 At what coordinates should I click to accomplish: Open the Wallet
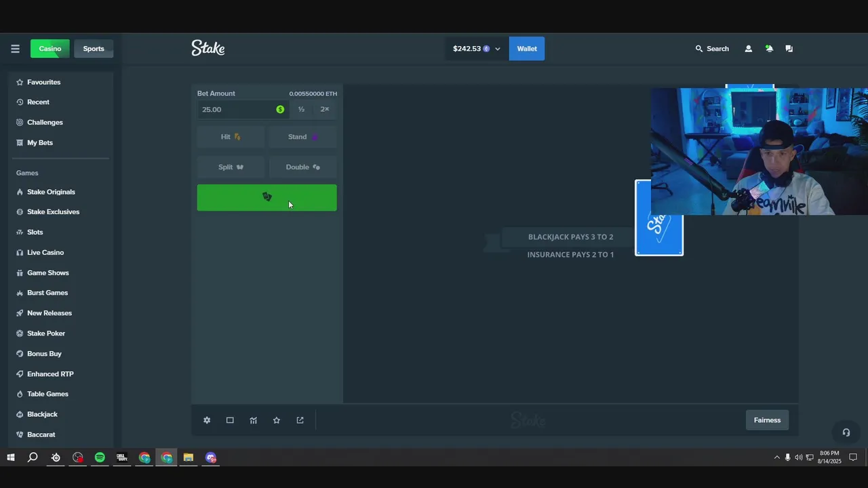tap(527, 49)
